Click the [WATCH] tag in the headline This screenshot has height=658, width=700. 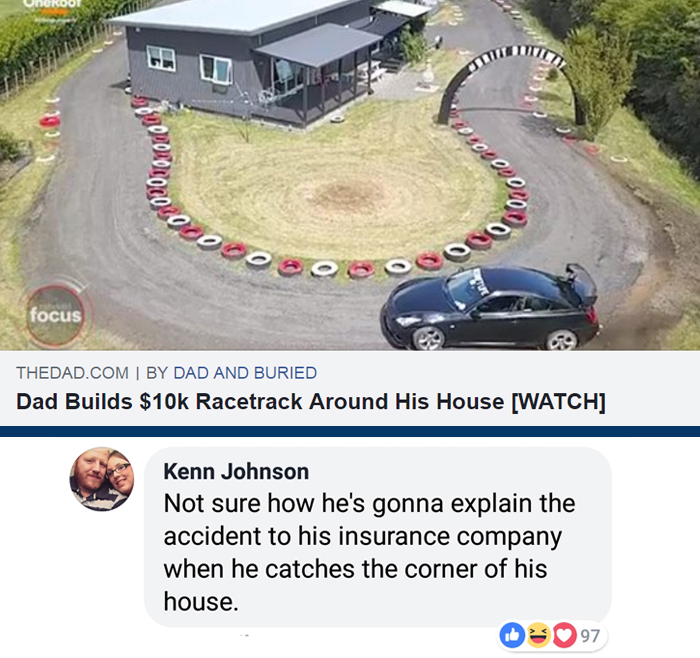pyautogui.click(x=558, y=401)
